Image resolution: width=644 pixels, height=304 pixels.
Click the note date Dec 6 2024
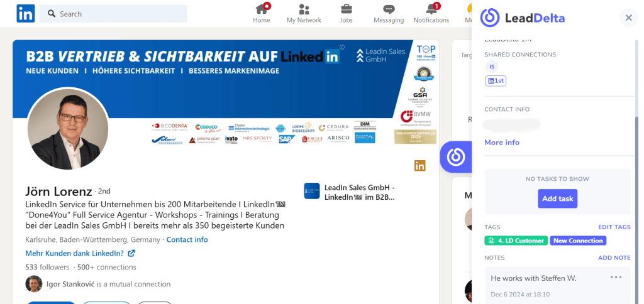pyautogui.click(x=520, y=294)
